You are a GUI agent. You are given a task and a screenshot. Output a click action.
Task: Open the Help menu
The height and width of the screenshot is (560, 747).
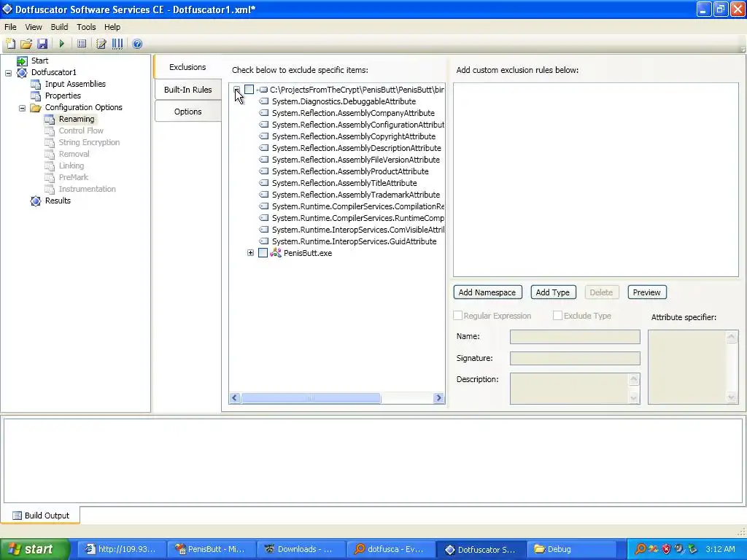tap(112, 27)
